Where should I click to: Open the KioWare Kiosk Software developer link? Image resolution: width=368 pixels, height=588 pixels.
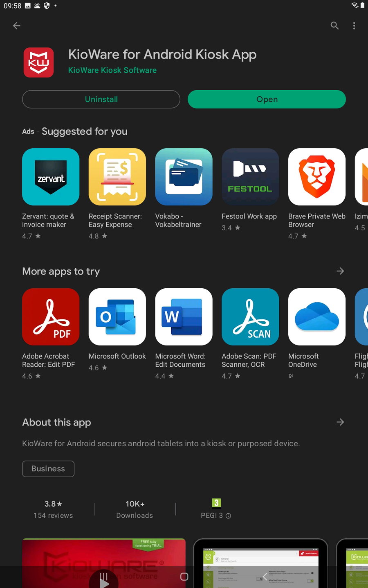point(112,70)
